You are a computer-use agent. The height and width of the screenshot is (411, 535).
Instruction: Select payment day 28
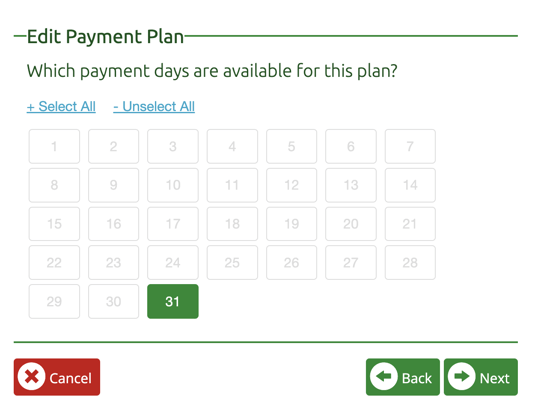(410, 263)
